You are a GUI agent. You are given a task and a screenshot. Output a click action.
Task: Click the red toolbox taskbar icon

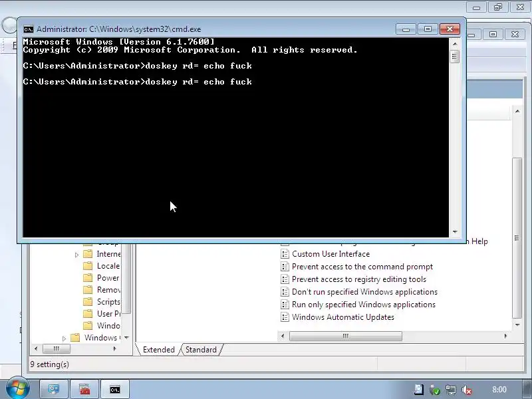pyautogui.click(x=85, y=390)
